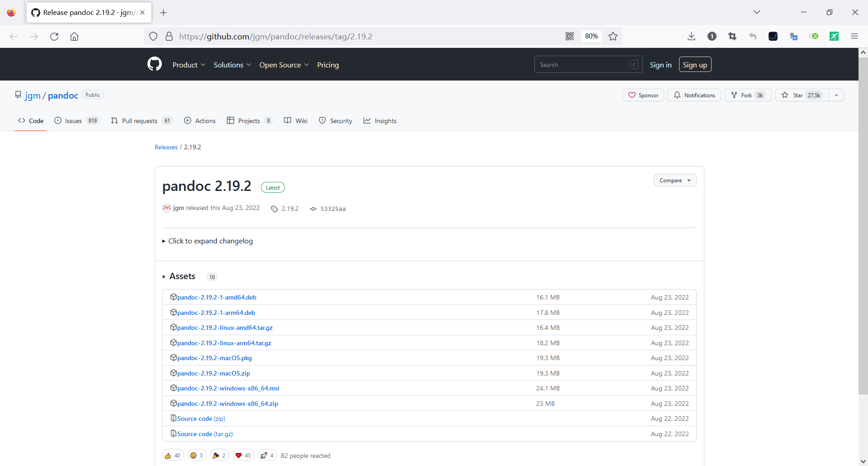Click the Sponsor button
868x466 pixels.
point(643,95)
